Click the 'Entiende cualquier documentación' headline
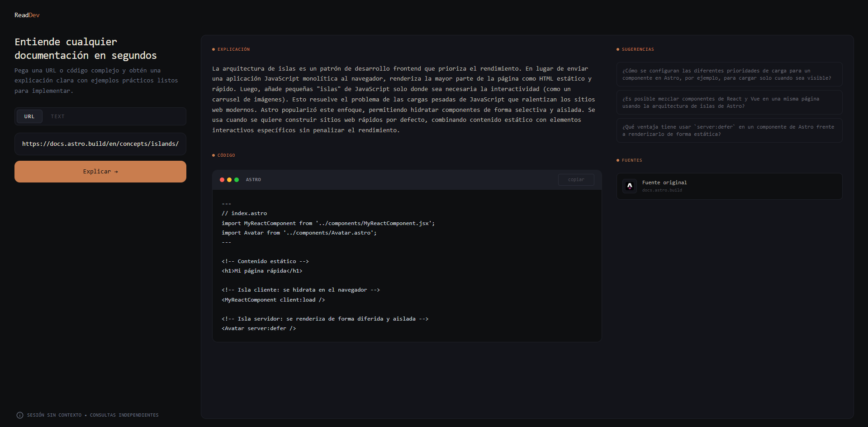 click(86, 48)
